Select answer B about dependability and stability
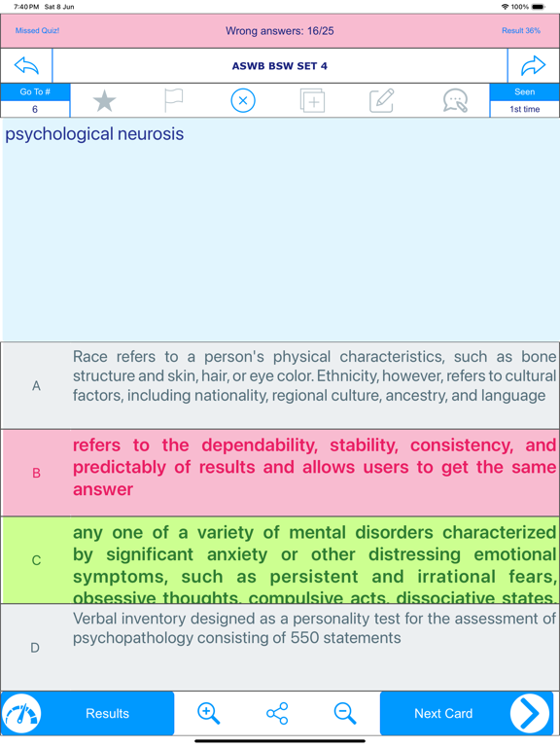Viewport: 560px width, 747px height. point(280,473)
